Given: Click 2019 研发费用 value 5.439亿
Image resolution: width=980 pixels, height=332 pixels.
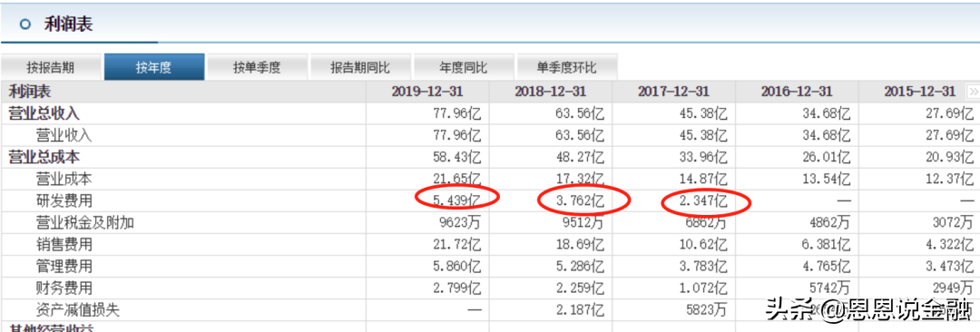Looking at the screenshot, I should (x=456, y=200).
